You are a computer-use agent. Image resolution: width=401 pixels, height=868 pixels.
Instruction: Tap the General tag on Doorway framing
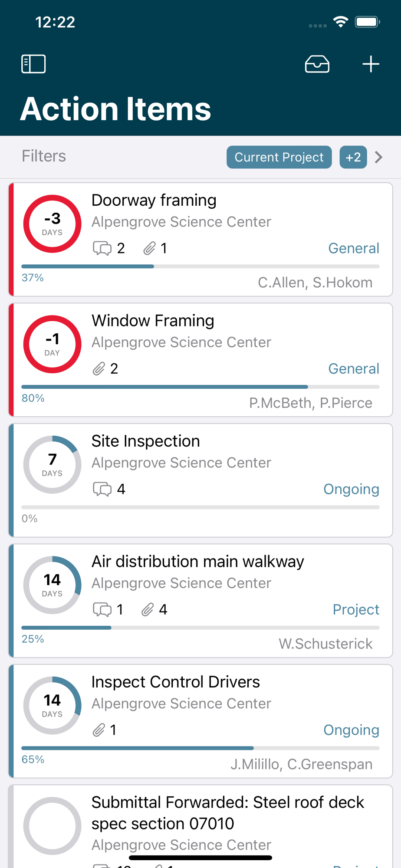[354, 248]
